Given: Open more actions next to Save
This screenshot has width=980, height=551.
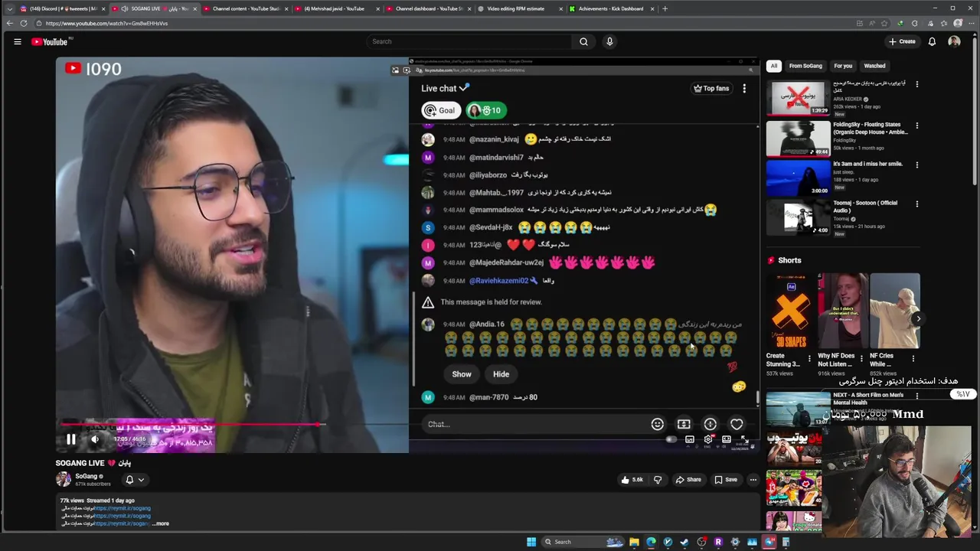Looking at the screenshot, I should pos(753,480).
